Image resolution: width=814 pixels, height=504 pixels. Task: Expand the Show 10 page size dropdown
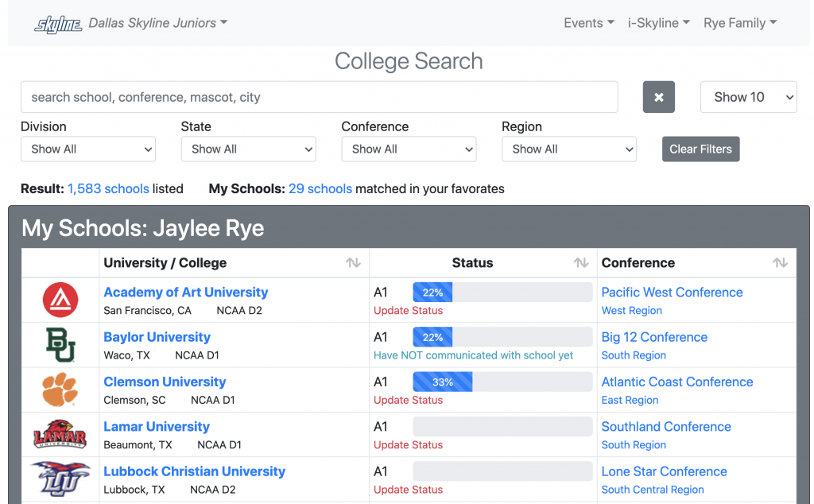click(x=749, y=97)
